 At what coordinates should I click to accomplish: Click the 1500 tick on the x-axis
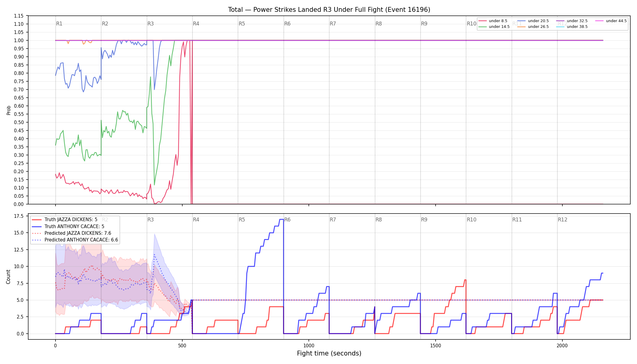(x=436, y=345)
